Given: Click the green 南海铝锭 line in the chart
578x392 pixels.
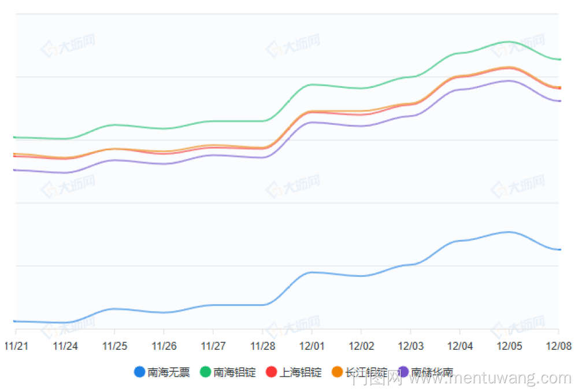Looking at the screenshot, I should pyautogui.click(x=361, y=88).
